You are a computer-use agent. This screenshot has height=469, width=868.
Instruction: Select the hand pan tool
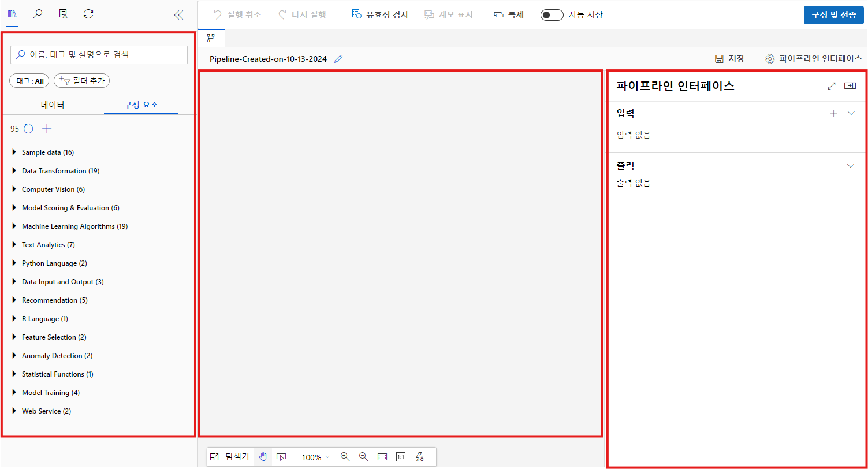[x=263, y=457]
